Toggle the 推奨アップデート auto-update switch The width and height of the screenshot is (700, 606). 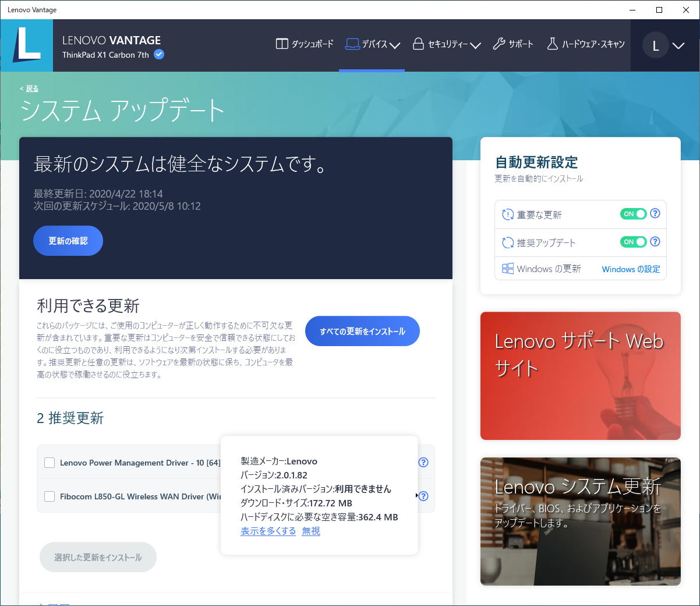634,242
